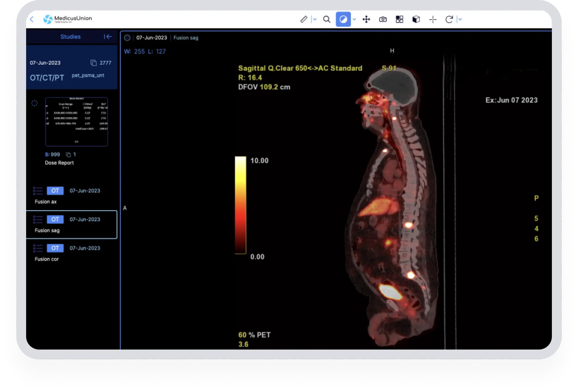Go back with the left arrow
This screenshot has width=578, height=392.
pos(32,19)
